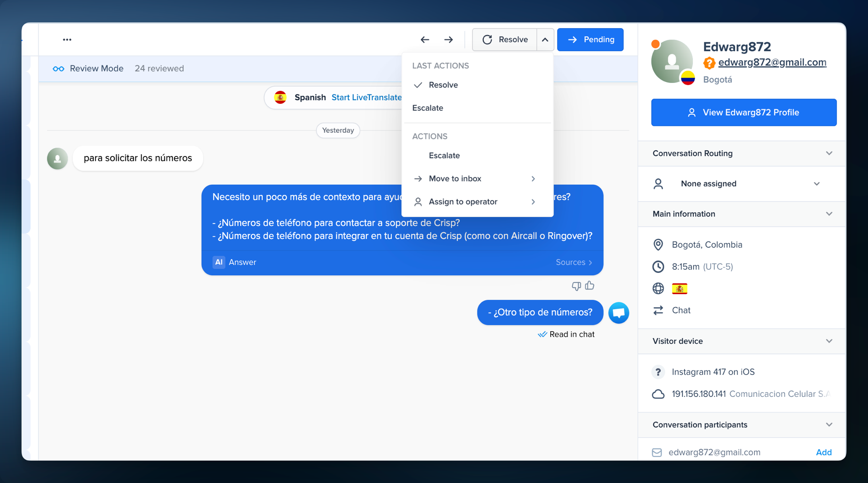
Task: Click the View Edwarg872 Profile button
Action: click(743, 112)
